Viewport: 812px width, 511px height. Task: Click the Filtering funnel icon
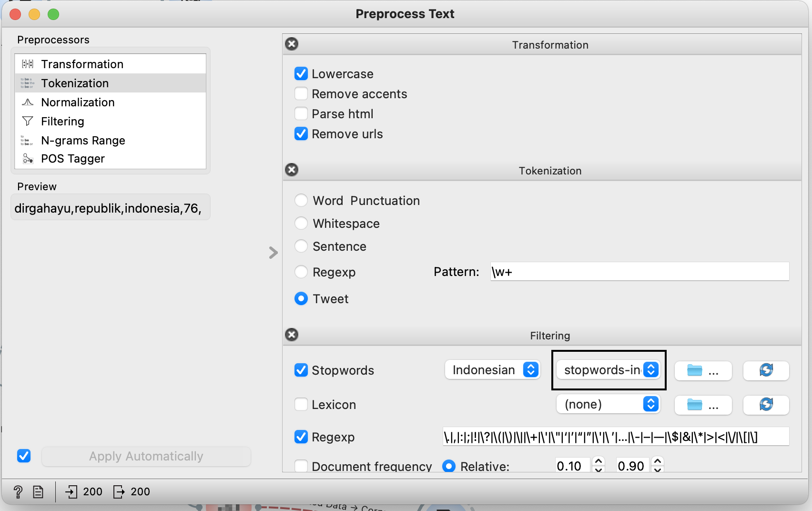pyautogui.click(x=28, y=121)
